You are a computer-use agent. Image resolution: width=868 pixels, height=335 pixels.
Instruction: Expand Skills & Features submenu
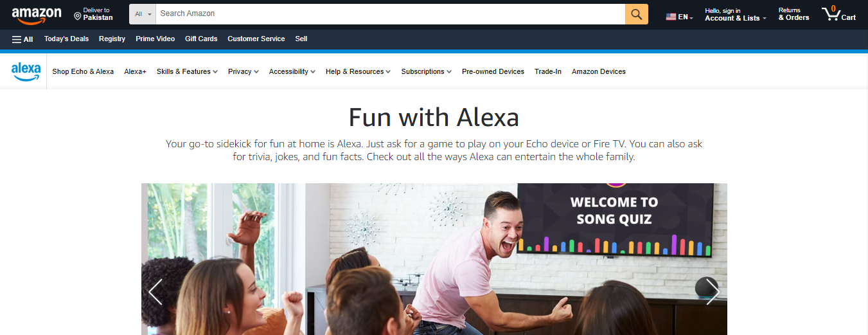pyautogui.click(x=187, y=71)
